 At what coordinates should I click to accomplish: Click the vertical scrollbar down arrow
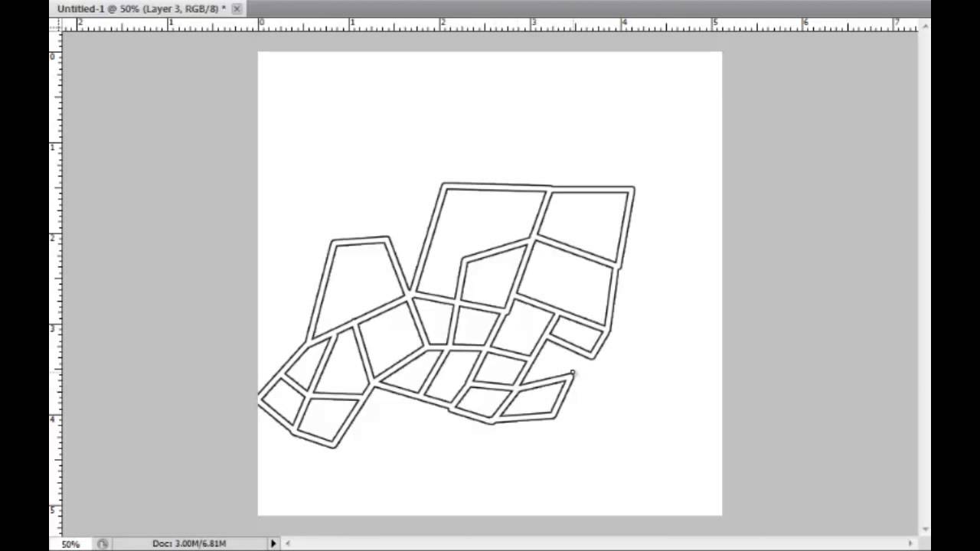[925, 529]
